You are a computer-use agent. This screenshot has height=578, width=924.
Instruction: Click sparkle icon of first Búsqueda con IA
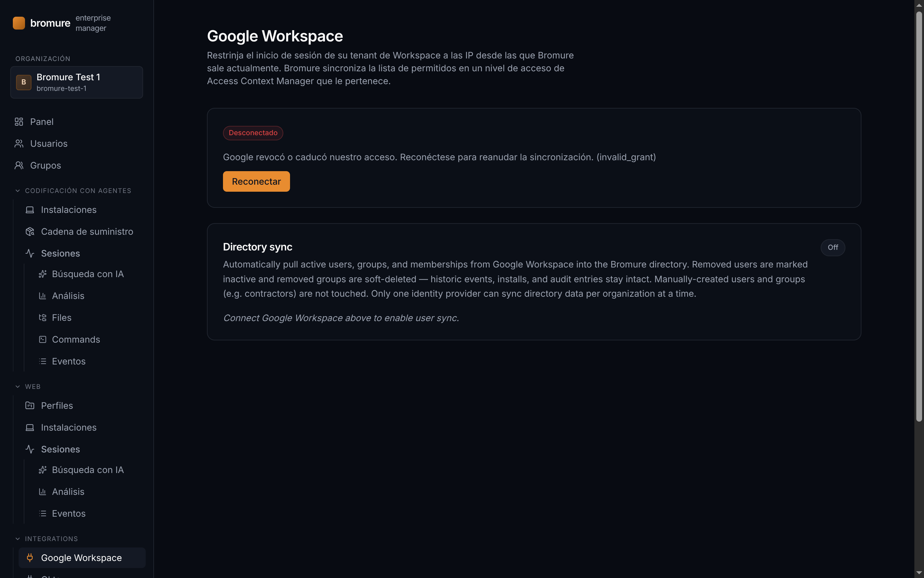(42, 274)
